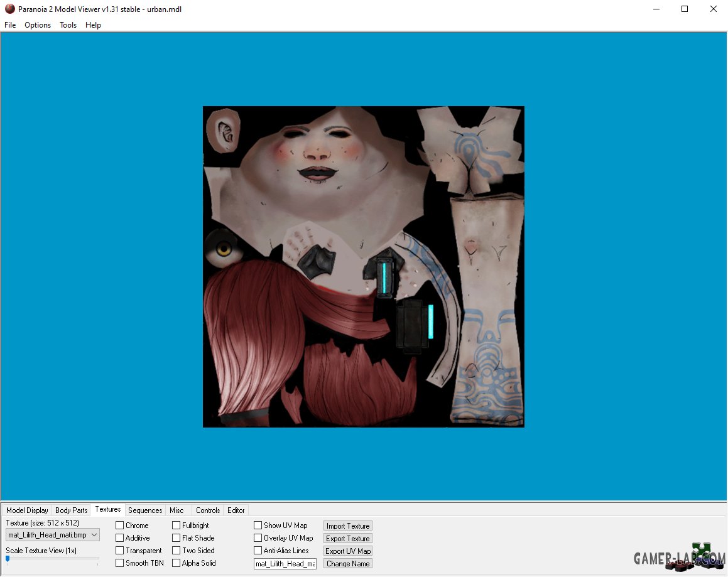Open the File menu
This screenshot has width=728, height=577.
10,25
